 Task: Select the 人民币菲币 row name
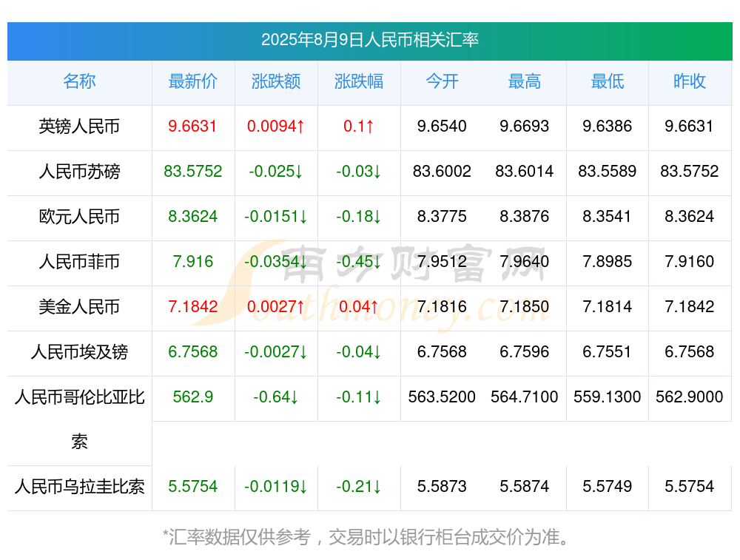point(79,261)
